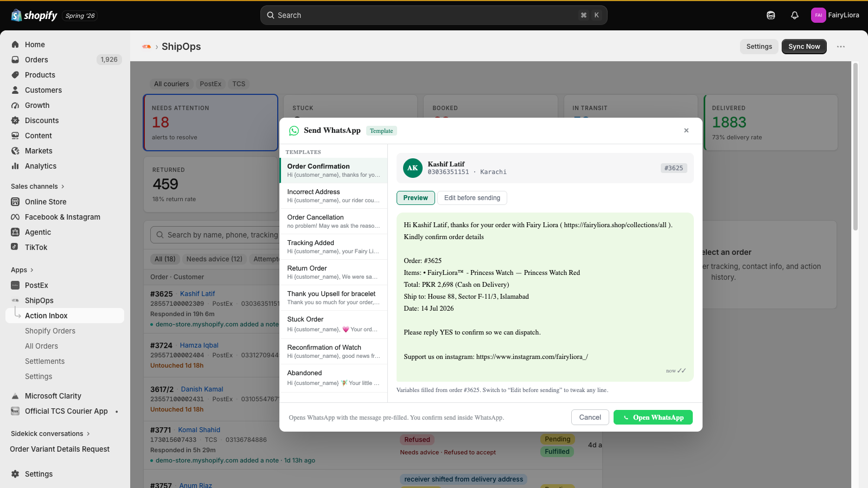This screenshot has height=488, width=868.
Task: Click the #3625 order badge
Action: 674,168
